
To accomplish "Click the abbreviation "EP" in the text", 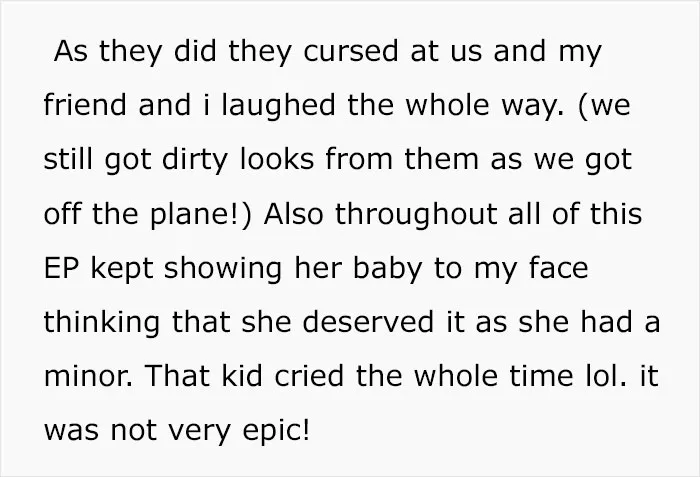I will pos(61,268).
